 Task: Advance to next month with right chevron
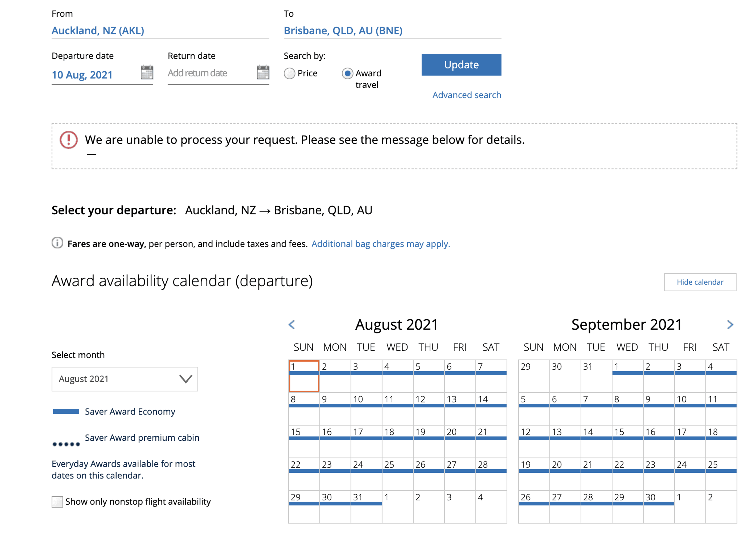click(x=730, y=325)
